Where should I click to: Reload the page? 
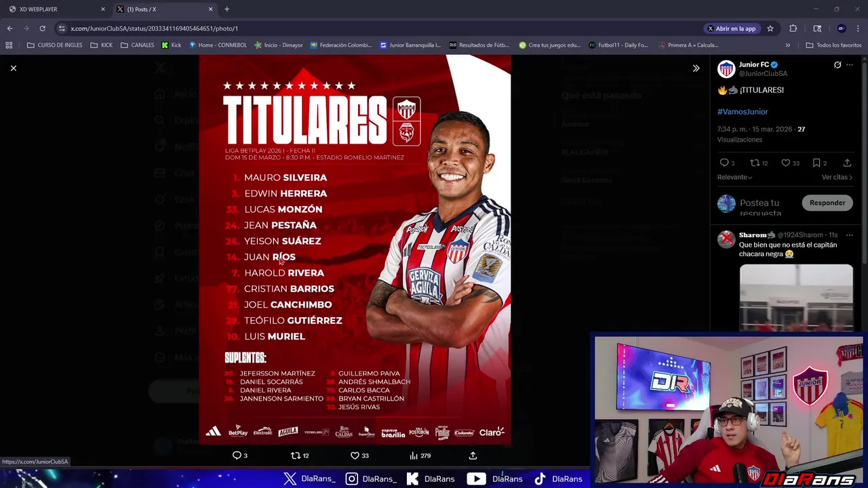click(42, 28)
